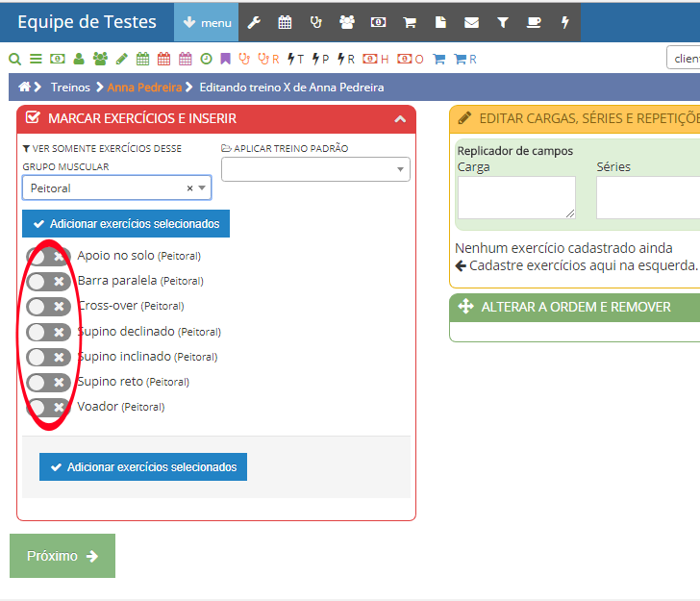Open the stethoscope icon in top bar
This screenshot has height=601, width=700.
(315, 22)
